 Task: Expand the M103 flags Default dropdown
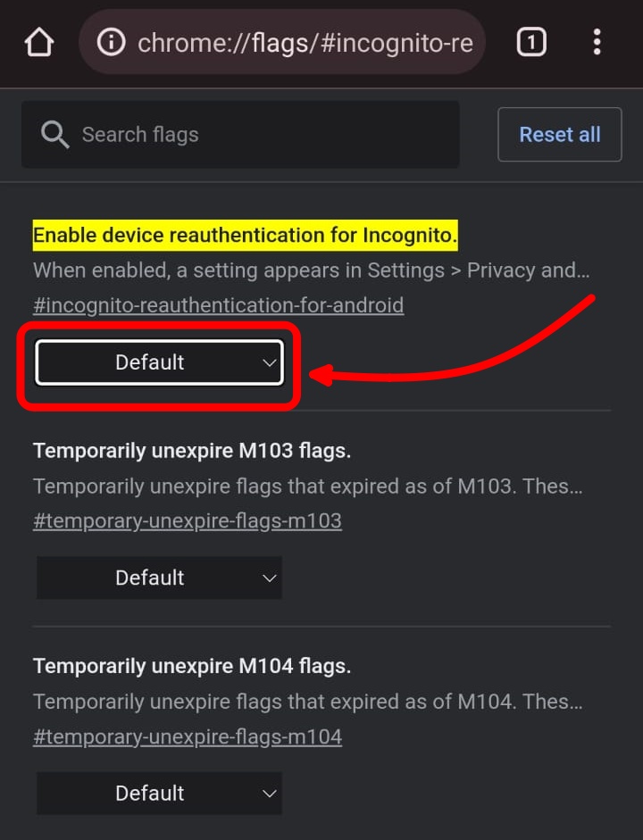(x=159, y=578)
